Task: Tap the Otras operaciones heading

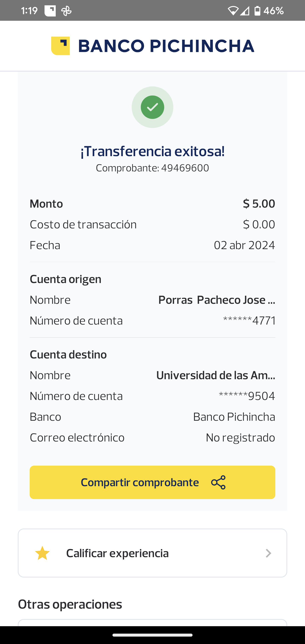Action: tap(70, 604)
